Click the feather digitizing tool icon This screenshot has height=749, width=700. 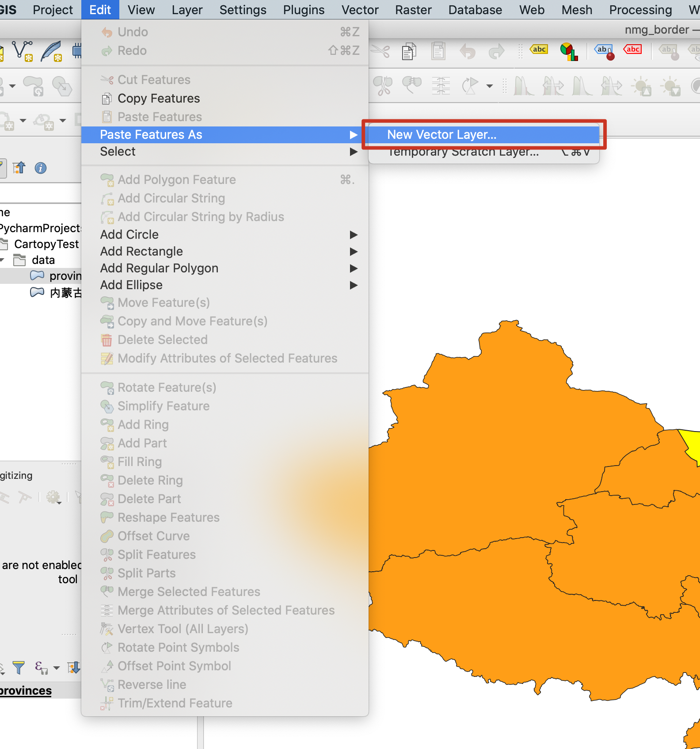point(51,51)
